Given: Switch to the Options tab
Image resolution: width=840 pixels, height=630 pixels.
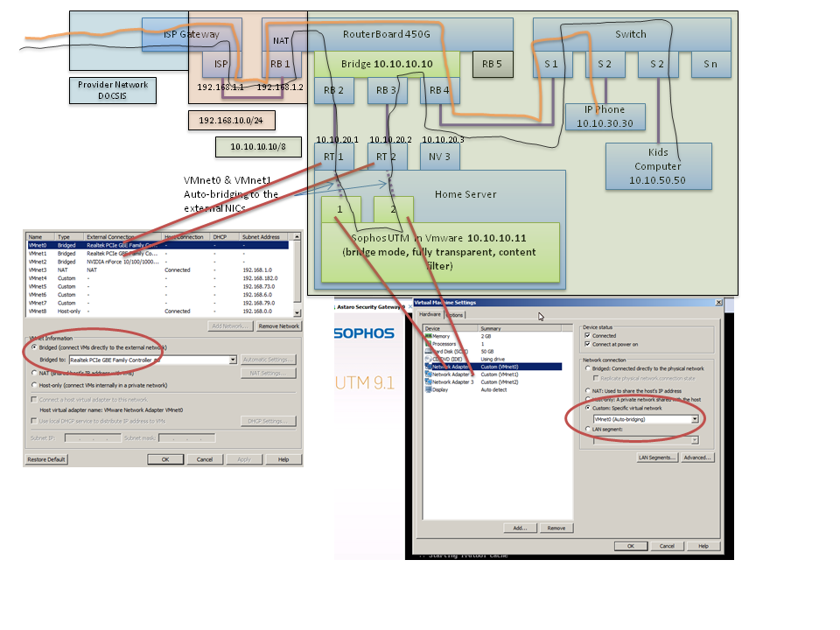Looking at the screenshot, I should pyautogui.click(x=454, y=315).
